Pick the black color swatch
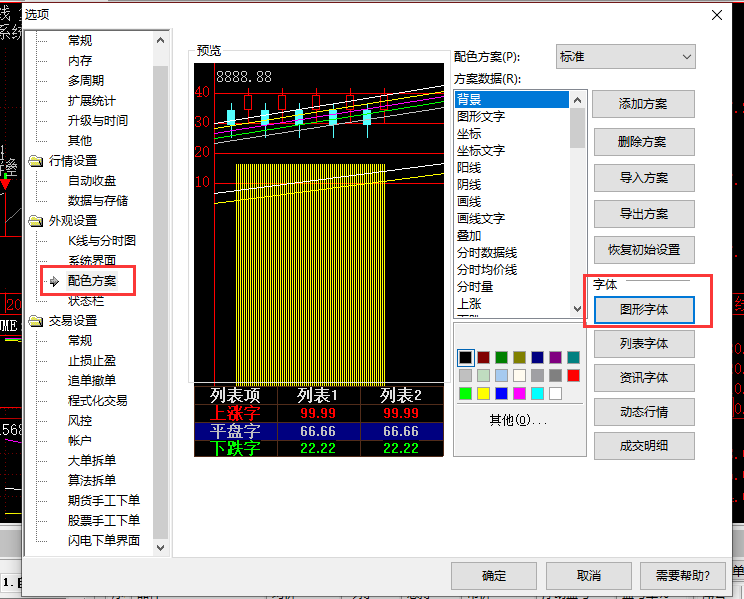Screen dimensions: 744x599 pyautogui.click(x=465, y=358)
